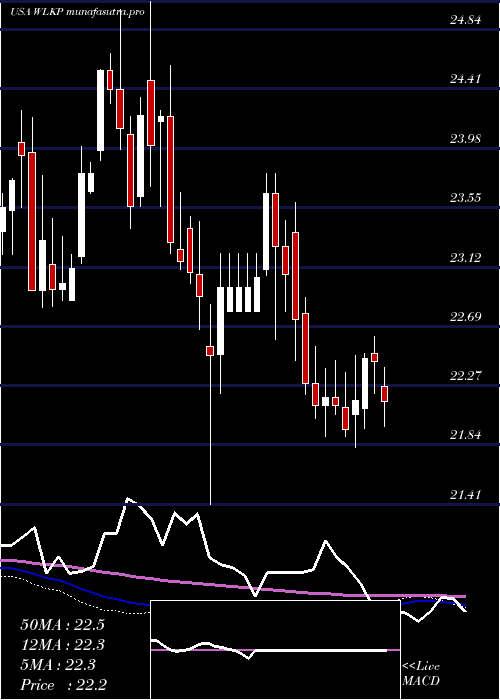Viewport: 500px width, 700px height.
Task: Click inside the MACD inset panel
Action: tap(275, 650)
